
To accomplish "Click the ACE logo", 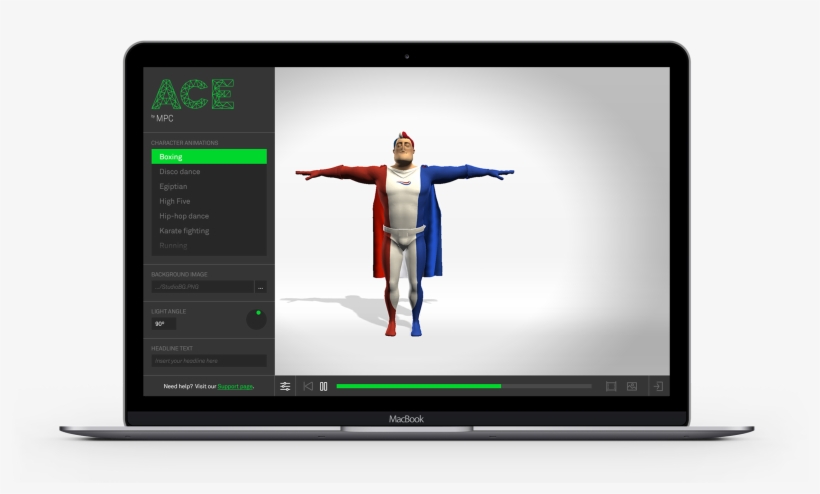I will [x=193, y=95].
